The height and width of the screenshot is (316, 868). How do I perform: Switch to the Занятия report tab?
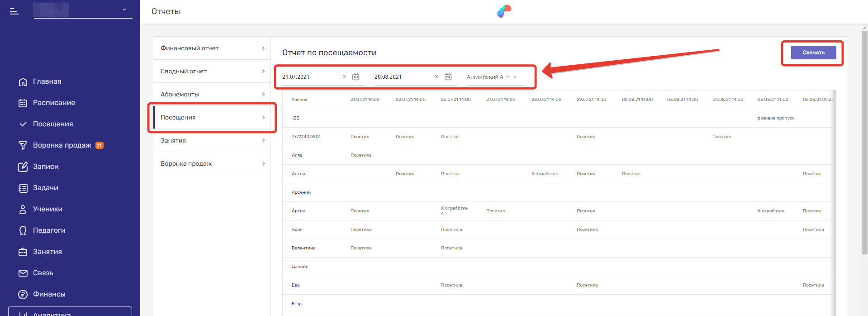(212, 140)
